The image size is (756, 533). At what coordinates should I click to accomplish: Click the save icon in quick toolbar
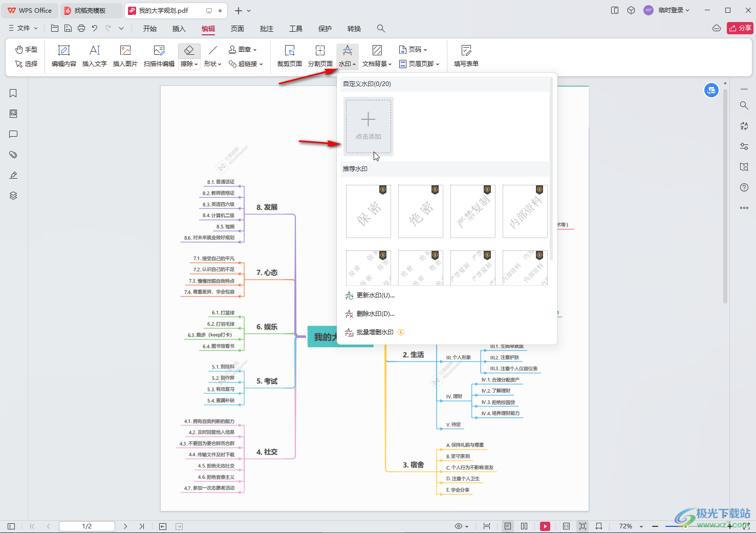click(68, 29)
